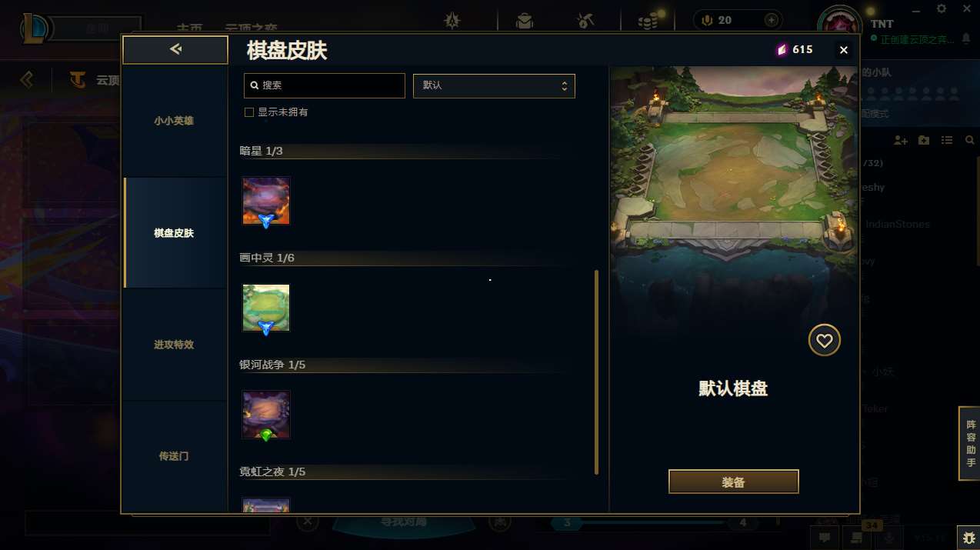Screen dimensions: 980x550
Task: Click the plus icon next to 20 coins
Action: (771, 20)
